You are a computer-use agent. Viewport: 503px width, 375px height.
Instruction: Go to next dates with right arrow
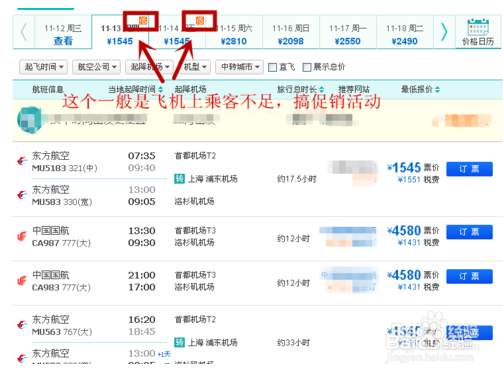click(444, 32)
